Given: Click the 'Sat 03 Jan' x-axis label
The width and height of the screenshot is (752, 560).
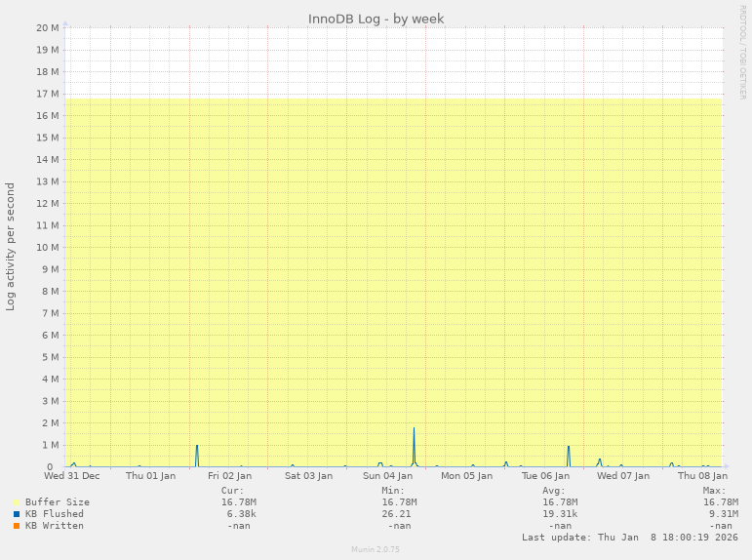Looking at the screenshot, I should pyautogui.click(x=309, y=475).
